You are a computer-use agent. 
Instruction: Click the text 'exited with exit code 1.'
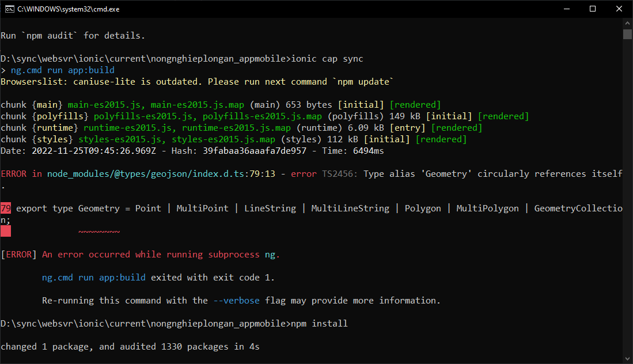point(213,278)
